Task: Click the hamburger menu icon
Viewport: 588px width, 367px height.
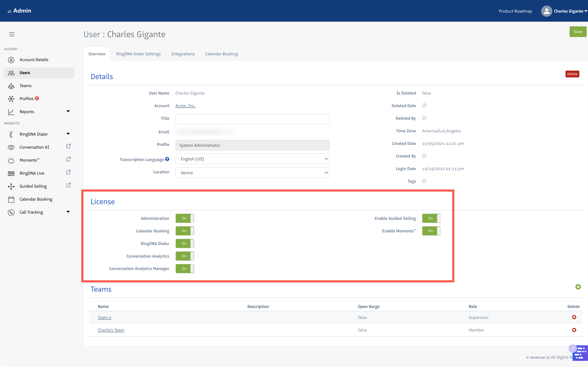Action: (x=12, y=34)
